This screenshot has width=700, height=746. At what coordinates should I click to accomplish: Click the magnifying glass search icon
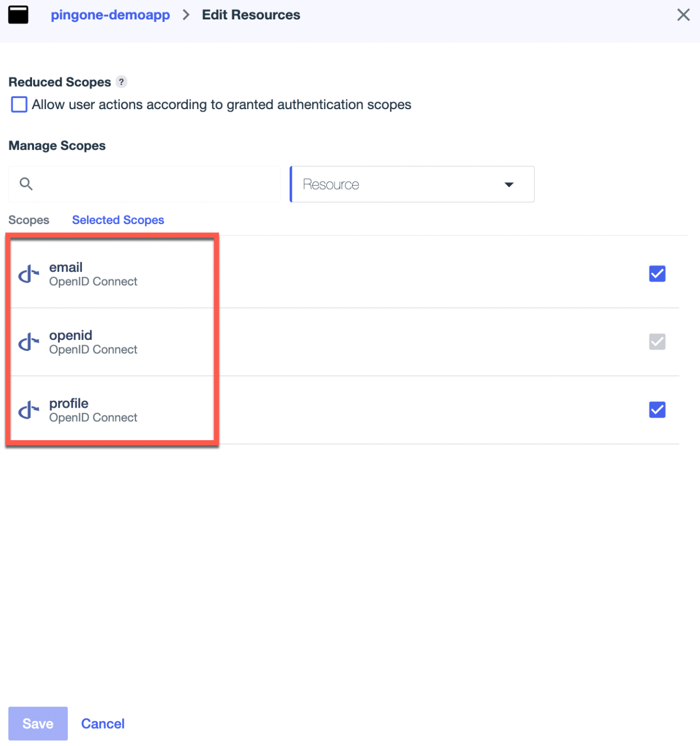point(26,184)
